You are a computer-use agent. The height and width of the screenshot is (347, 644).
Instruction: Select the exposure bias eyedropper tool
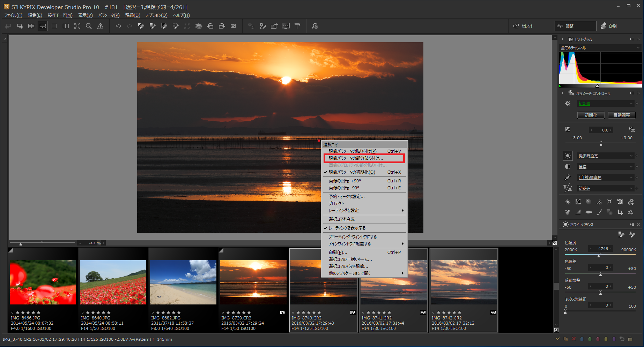pyautogui.click(x=141, y=26)
